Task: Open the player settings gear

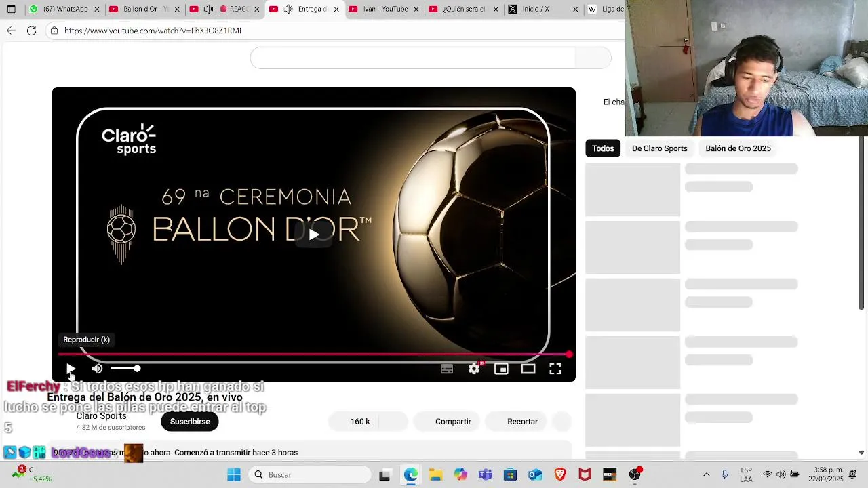Action: click(x=474, y=369)
